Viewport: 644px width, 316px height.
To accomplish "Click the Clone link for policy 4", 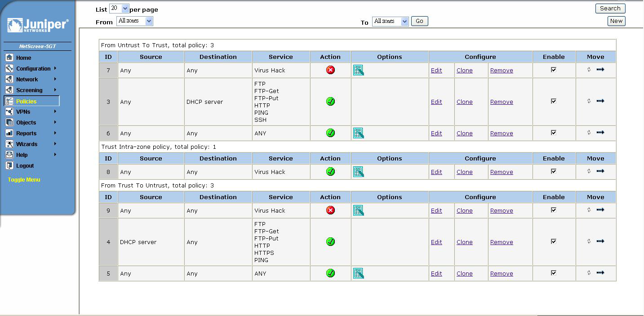I will point(464,242).
